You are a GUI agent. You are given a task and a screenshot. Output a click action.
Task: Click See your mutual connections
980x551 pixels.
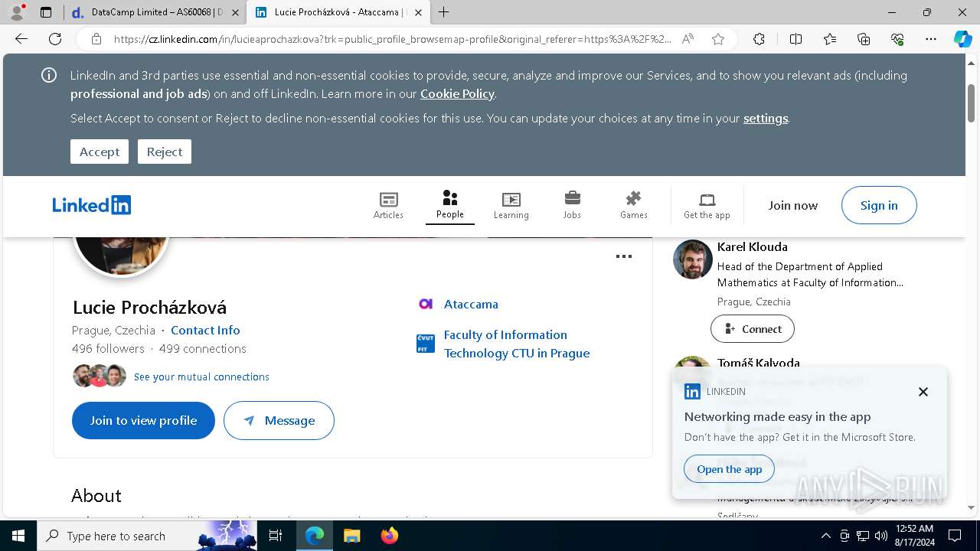201,377
